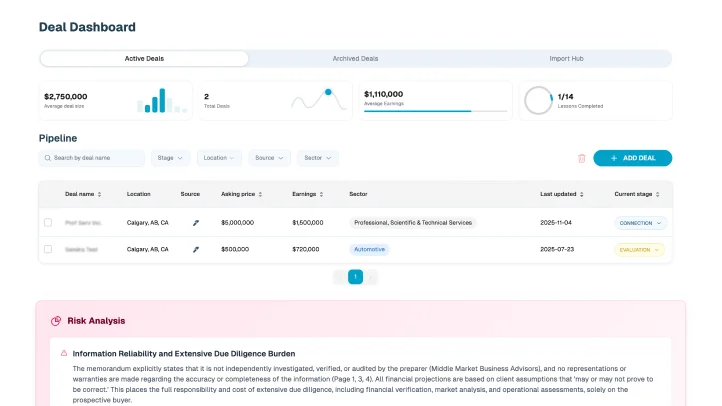The width and height of the screenshot is (722, 406).
Task: Click the Risk Analysis pie chart icon
Action: [x=56, y=321]
